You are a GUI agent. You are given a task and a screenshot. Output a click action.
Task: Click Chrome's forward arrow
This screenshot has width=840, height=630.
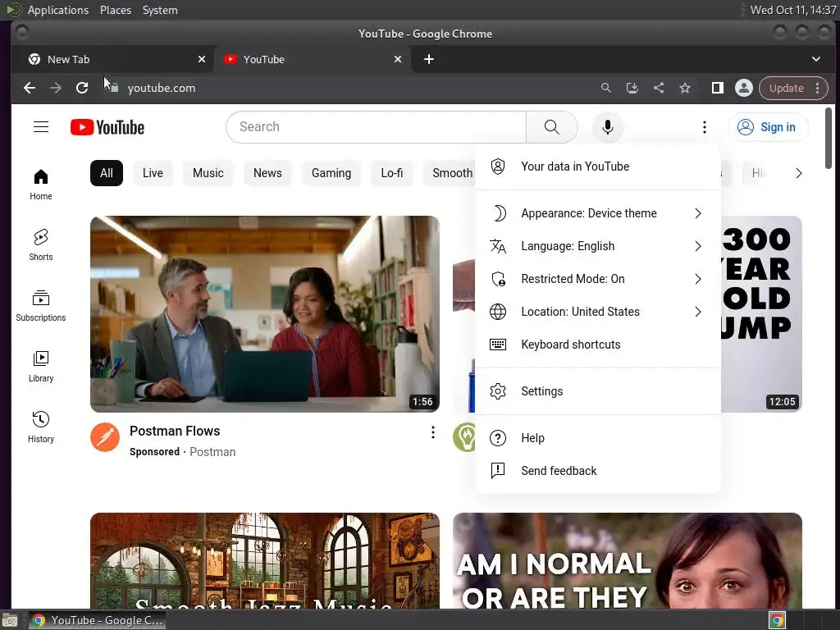click(x=56, y=88)
